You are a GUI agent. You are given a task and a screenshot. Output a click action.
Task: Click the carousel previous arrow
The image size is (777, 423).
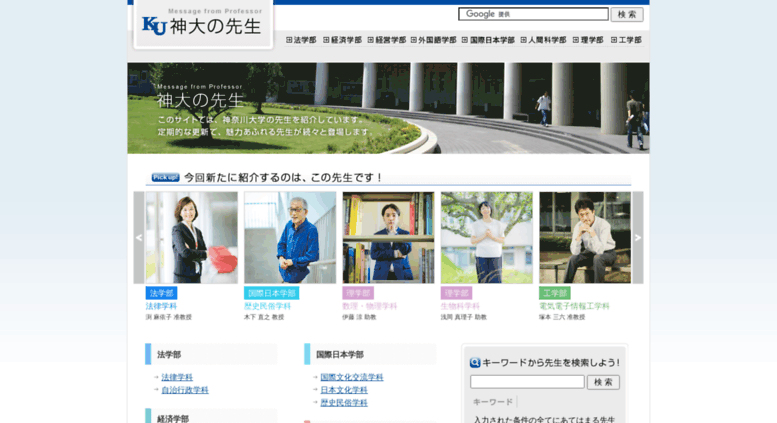point(139,238)
